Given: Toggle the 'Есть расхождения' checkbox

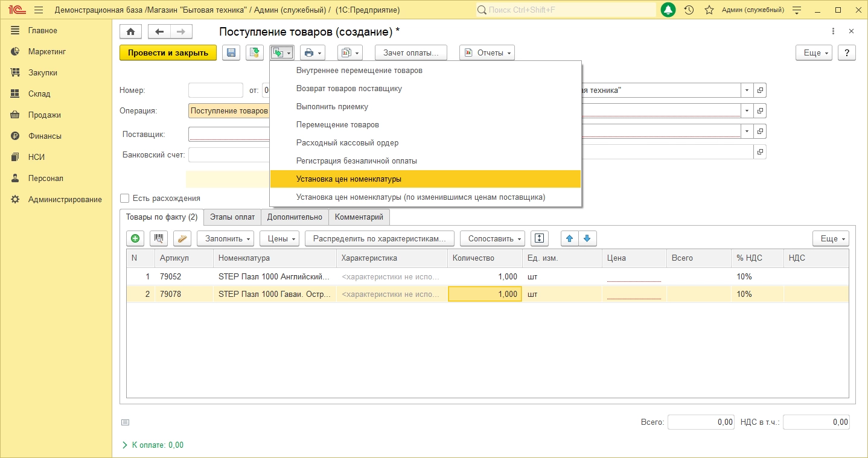Looking at the screenshot, I should click(x=125, y=198).
